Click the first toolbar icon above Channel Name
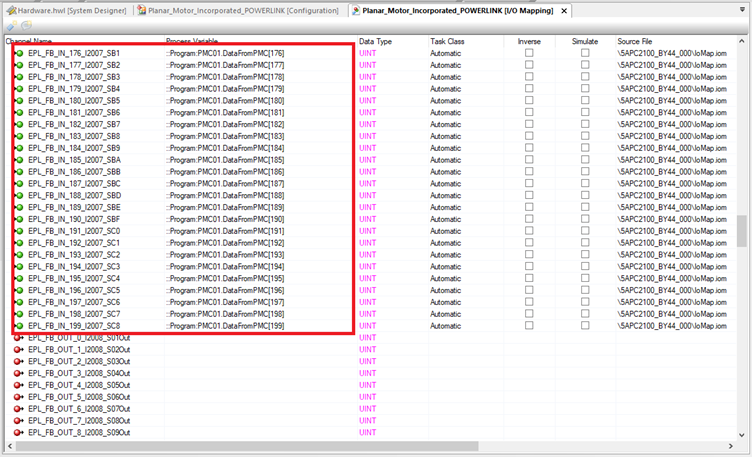752x457 pixels. [x=10, y=26]
